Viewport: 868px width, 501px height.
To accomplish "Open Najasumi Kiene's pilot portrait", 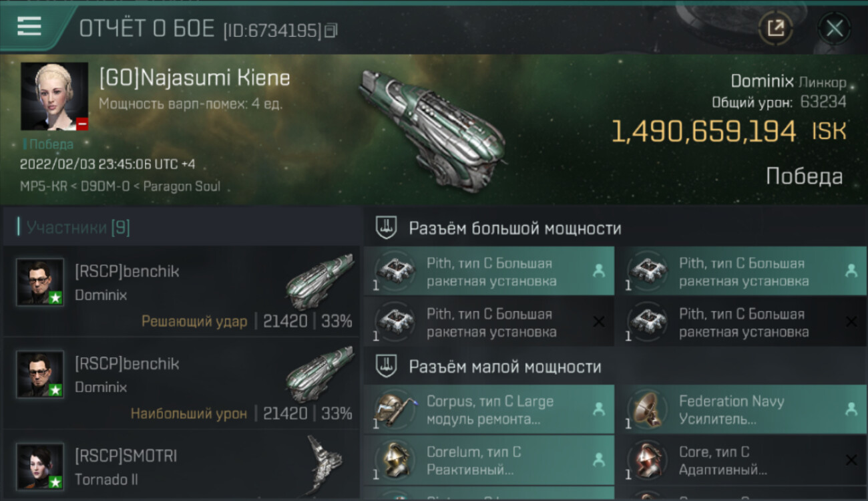I will 54,97.
